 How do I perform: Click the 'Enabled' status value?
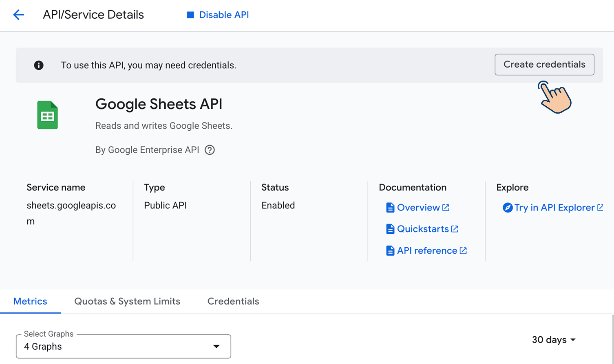(x=278, y=205)
